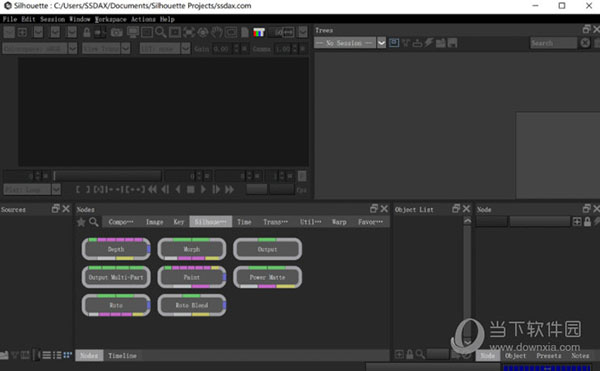Select the magnifier zoom tool
The image size is (600, 371).
[161, 33]
